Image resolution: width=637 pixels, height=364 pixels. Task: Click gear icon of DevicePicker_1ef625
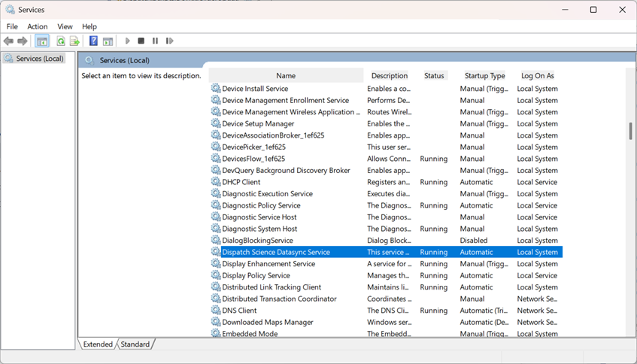(215, 147)
